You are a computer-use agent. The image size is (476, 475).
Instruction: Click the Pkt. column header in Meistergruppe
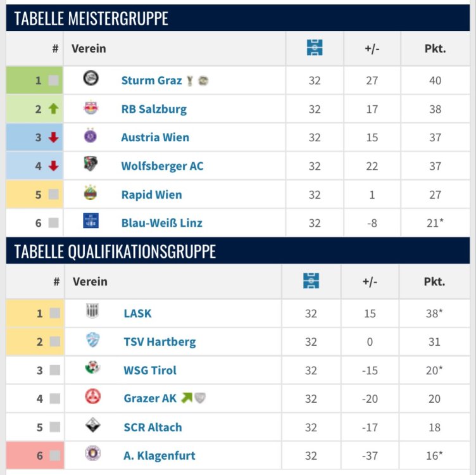435,49
